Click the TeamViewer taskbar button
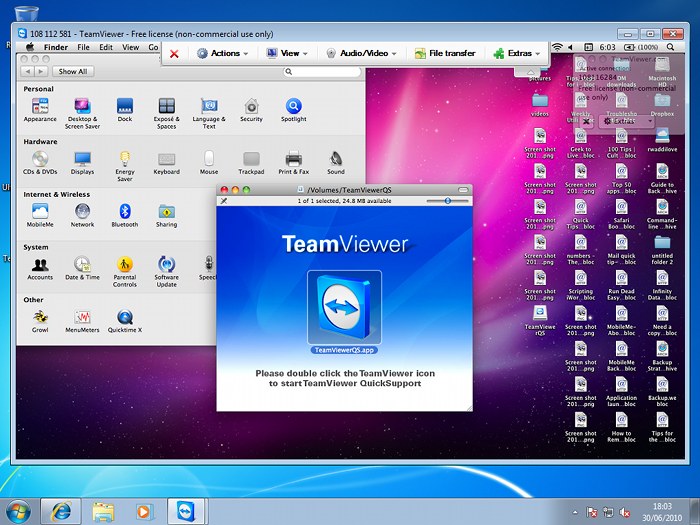 [x=186, y=512]
